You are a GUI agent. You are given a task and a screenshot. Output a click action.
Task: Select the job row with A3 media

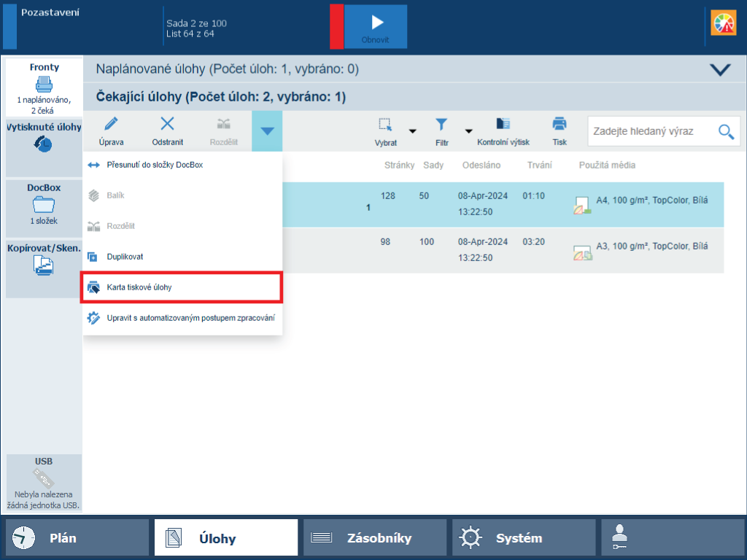click(503, 251)
